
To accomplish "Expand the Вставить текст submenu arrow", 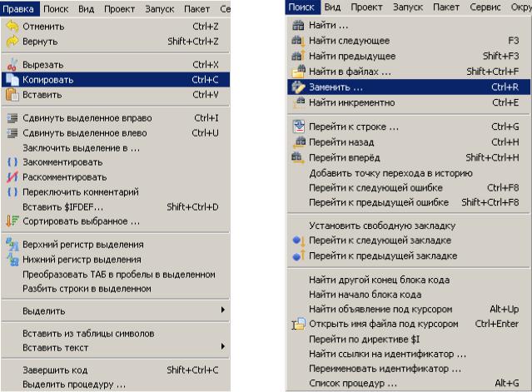I will point(222,346).
